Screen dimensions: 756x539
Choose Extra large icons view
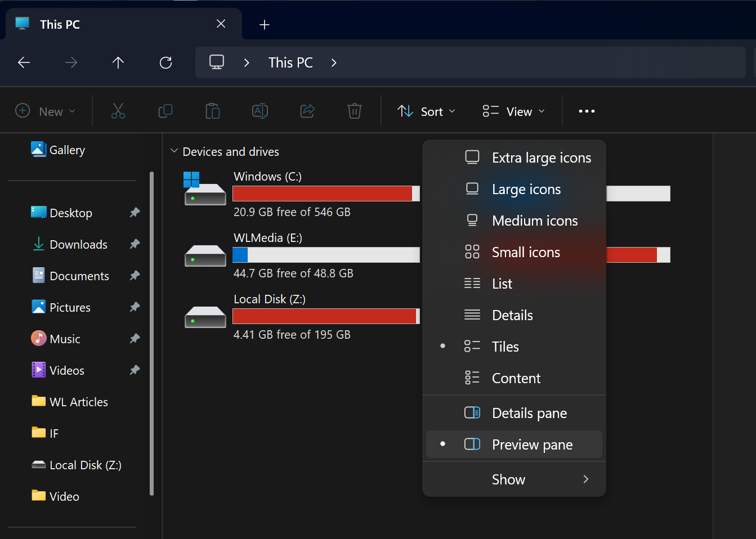(541, 158)
